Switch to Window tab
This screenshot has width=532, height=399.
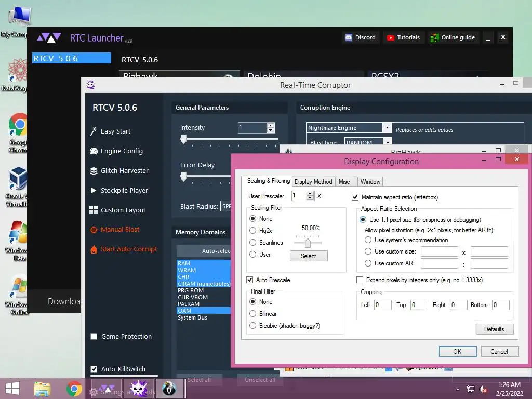pyautogui.click(x=370, y=182)
